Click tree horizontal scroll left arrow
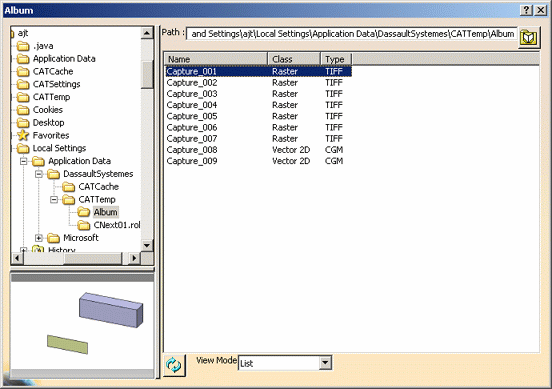This screenshot has width=552, height=389. click(17, 258)
